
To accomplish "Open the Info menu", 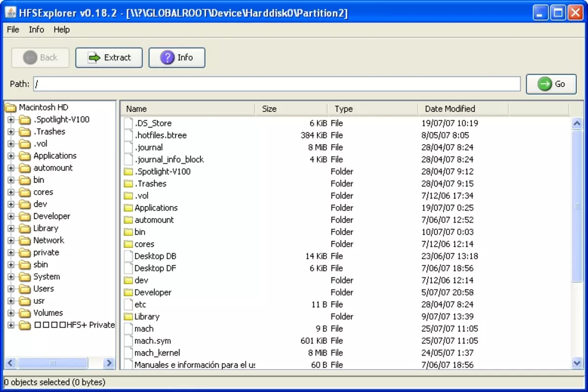I will (36, 29).
